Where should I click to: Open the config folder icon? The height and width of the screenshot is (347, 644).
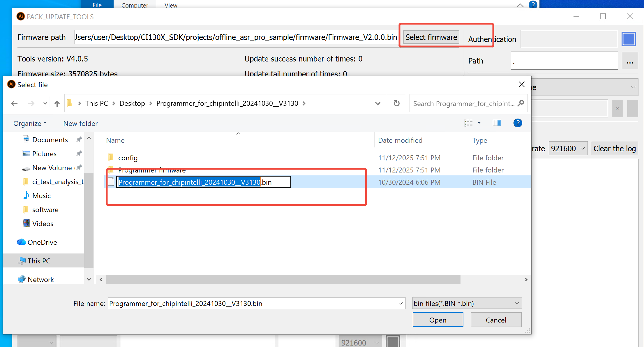(x=111, y=158)
